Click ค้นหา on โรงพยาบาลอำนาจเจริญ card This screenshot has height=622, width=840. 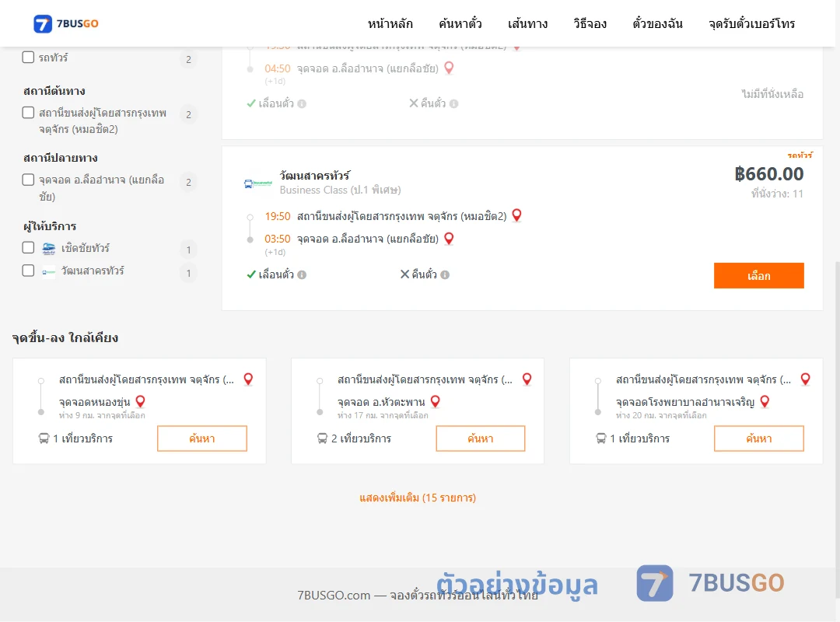759,439
